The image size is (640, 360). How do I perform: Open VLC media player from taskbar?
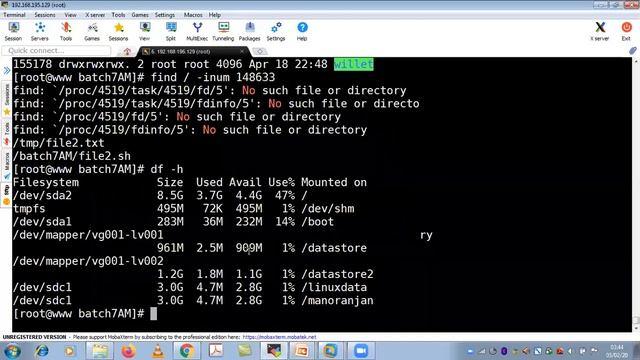point(158,351)
